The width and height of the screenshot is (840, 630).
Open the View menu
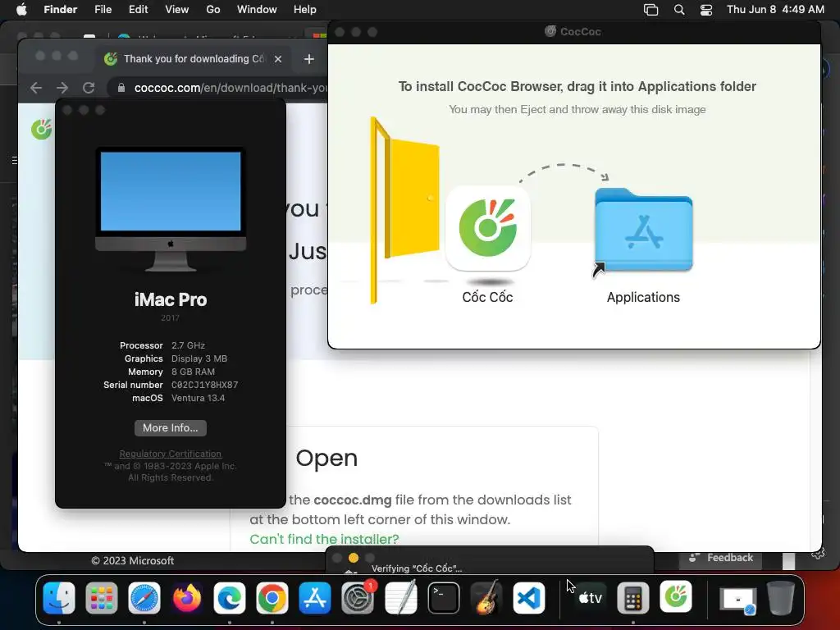tap(177, 10)
